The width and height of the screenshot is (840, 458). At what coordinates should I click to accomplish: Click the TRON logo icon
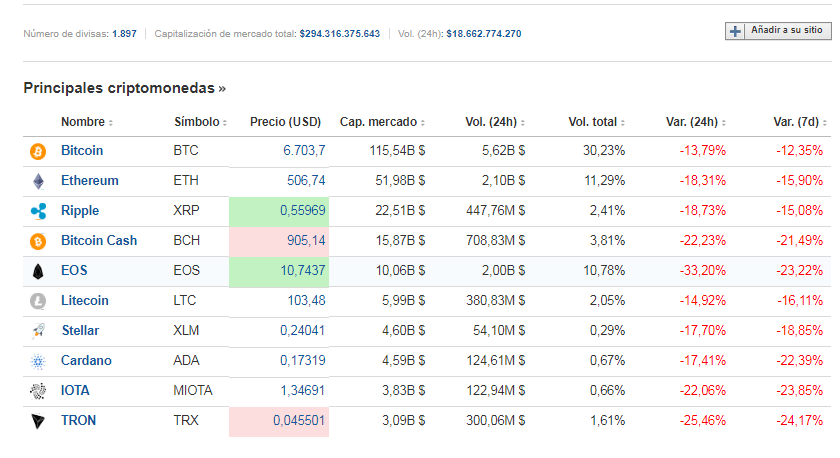pos(38,422)
